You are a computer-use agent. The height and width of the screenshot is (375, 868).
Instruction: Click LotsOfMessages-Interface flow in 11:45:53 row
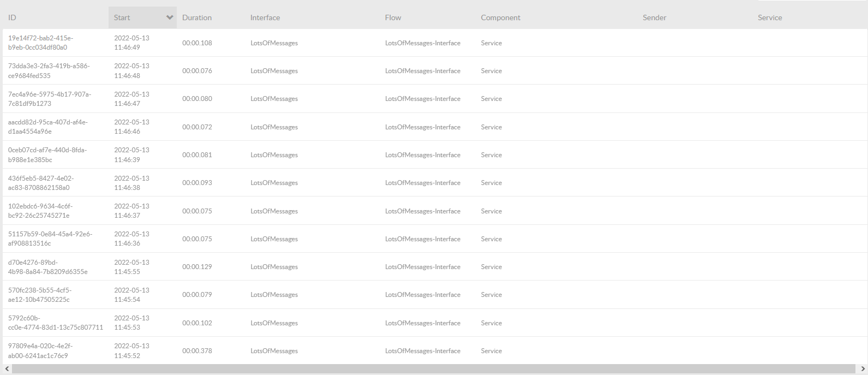(x=422, y=323)
